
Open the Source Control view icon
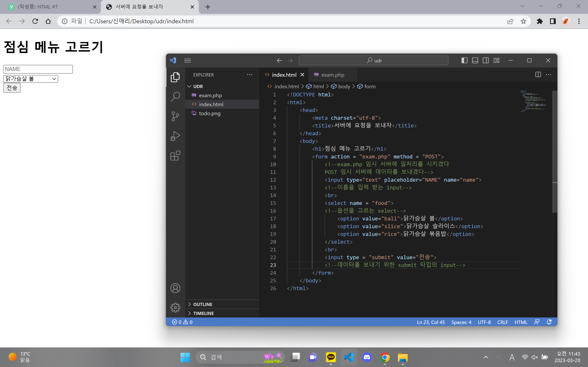click(175, 116)
